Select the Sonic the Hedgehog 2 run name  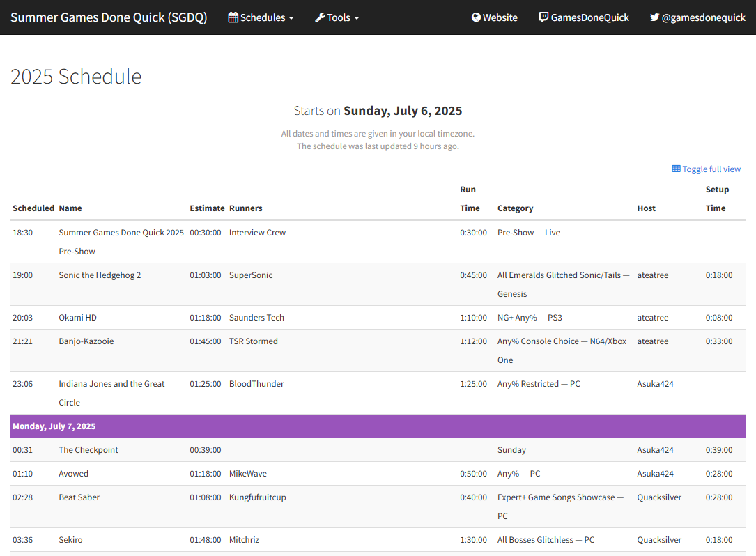click(100, 275)
